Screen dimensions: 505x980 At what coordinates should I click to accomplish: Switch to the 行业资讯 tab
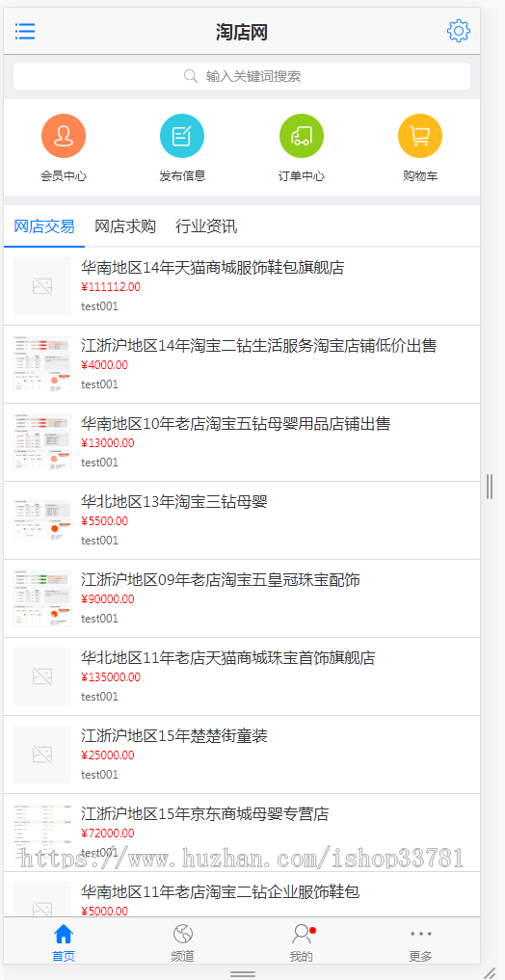206,226
